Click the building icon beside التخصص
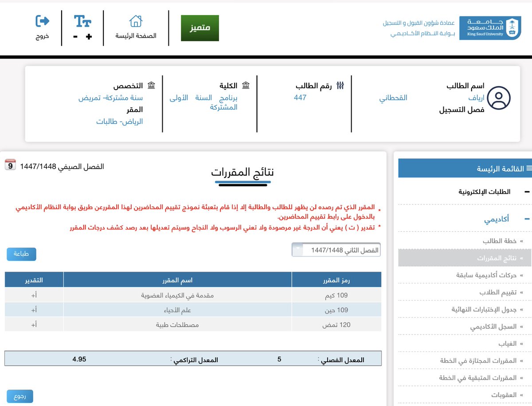Viewport: 532px width, 406px height. pos(151,86)
